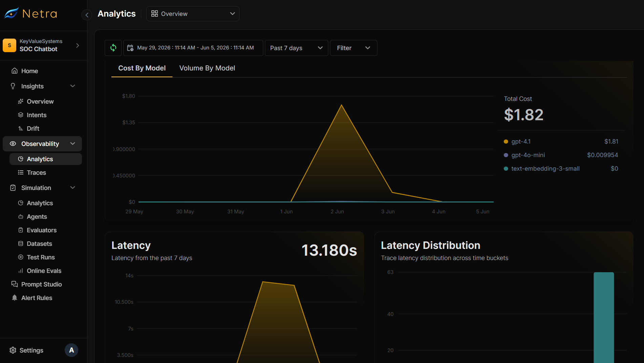Toggle the text-embedding-3-small legend series
Screen dimensions: 644x363
click(542, 168)
